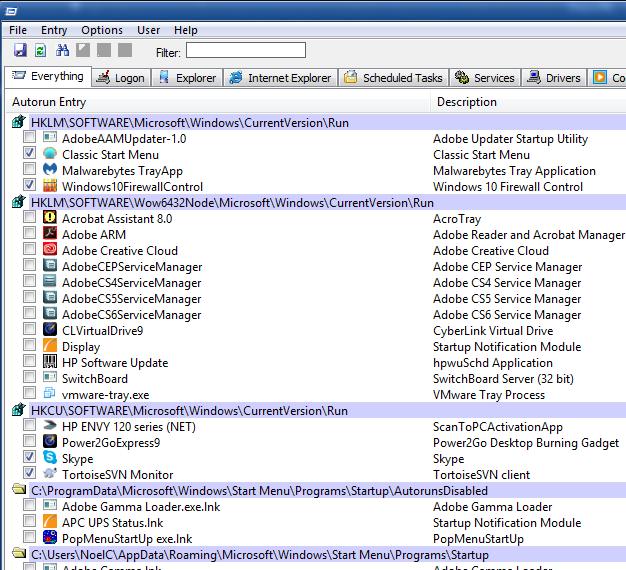Switch to the Drivers tab
Image resolution: width=626 pixels, height=570 pixels.
tap(554, 78)
